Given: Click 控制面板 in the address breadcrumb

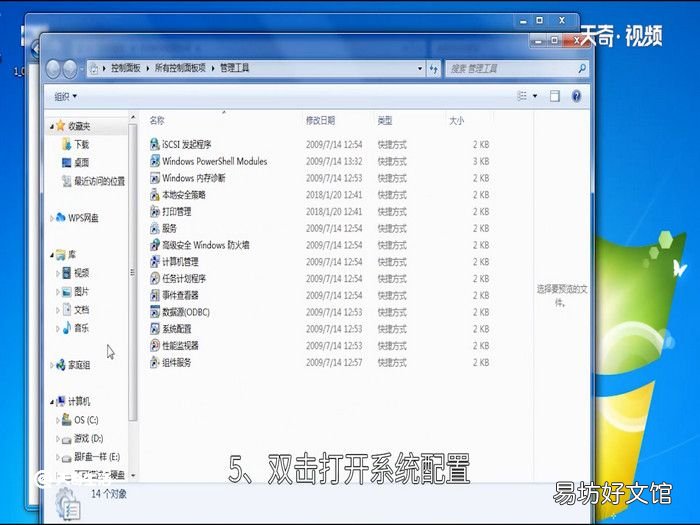Looking at the screenshot, I should tap(125, 68).
